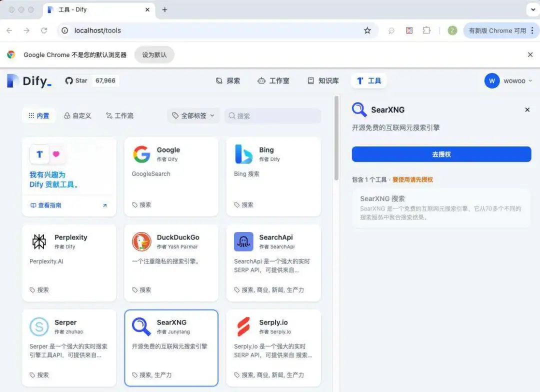Go to the 探索 tab
The height and width of the screenshot is (392, 540).
pyautogui.click(x=228, y=81)
